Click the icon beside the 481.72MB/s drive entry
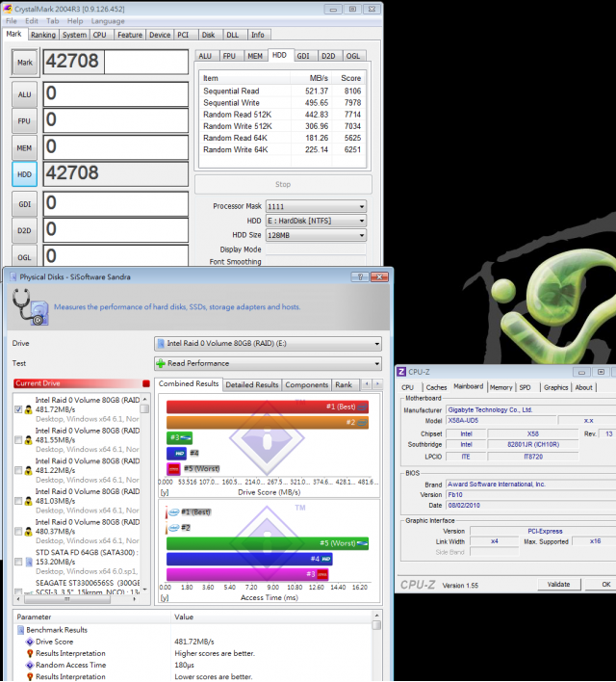Screen dimensions: 616x682 [x=28, y=409]
